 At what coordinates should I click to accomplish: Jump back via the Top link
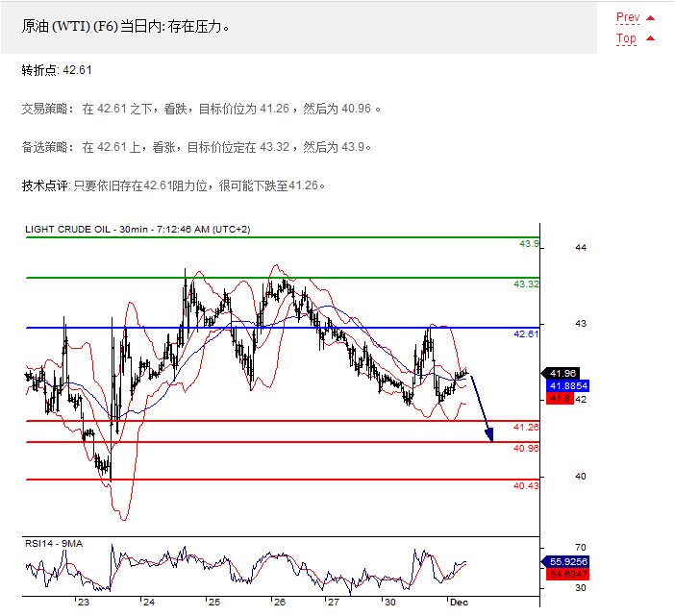626,38
